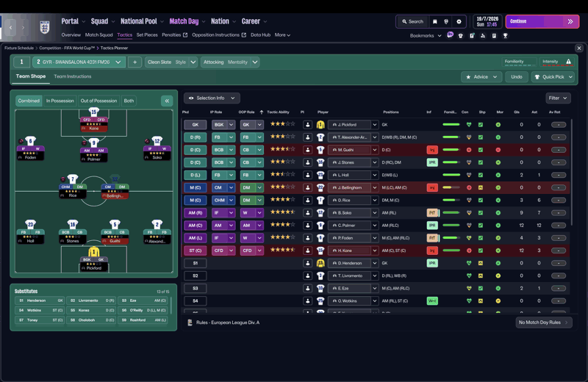Open the notifications speech bubble icon
This screenshot has width=588, height=382.
[x=450, y=35]
